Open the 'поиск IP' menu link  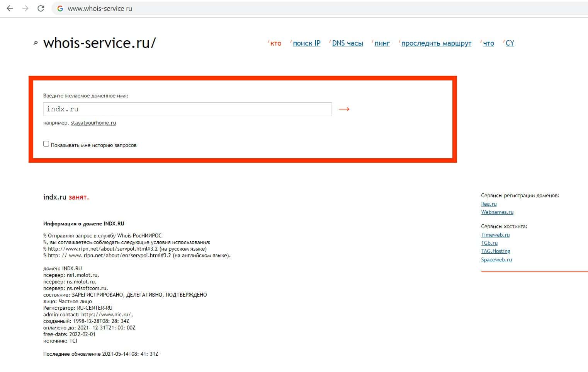[307, 43]
